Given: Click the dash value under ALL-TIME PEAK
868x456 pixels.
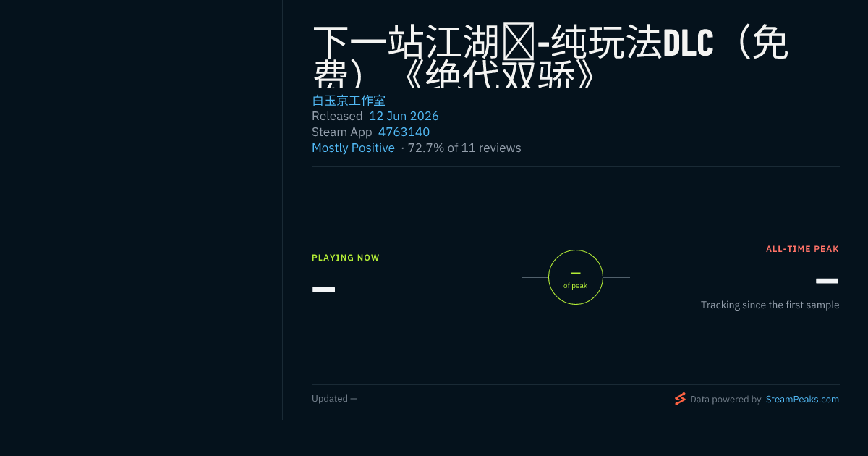Looking at the screenshot, I should 827,281.
